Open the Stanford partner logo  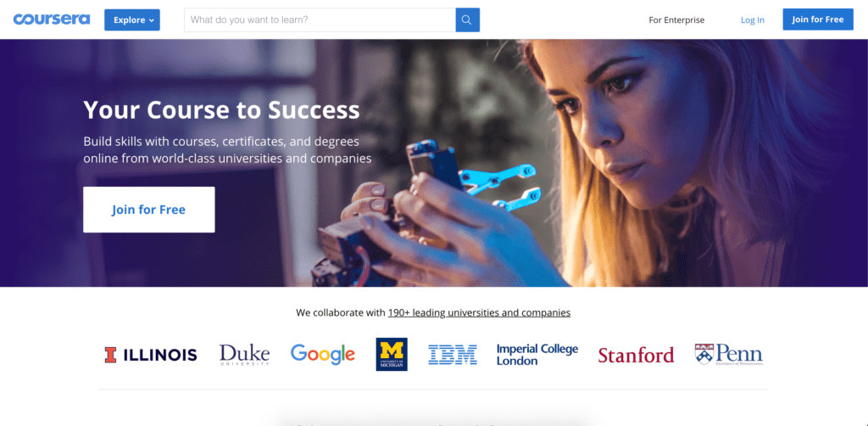(636, 355)
